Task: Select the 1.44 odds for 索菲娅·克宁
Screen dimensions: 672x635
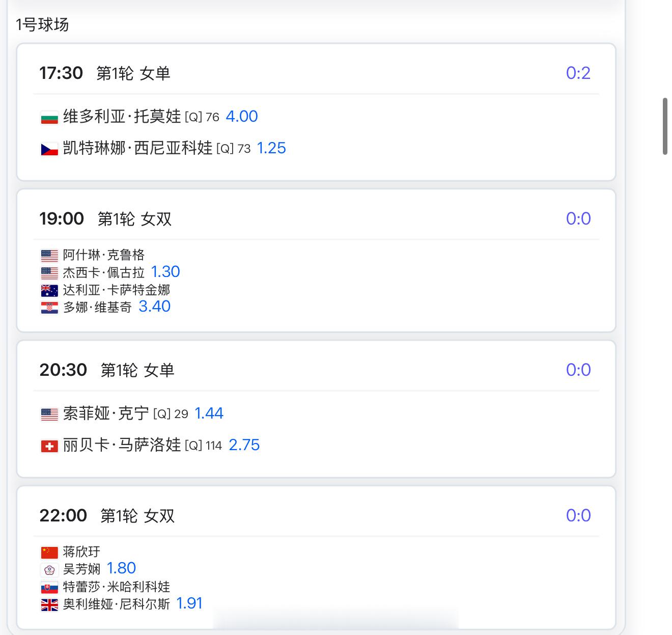Action: pyautogui.click(x=209, y=413)
